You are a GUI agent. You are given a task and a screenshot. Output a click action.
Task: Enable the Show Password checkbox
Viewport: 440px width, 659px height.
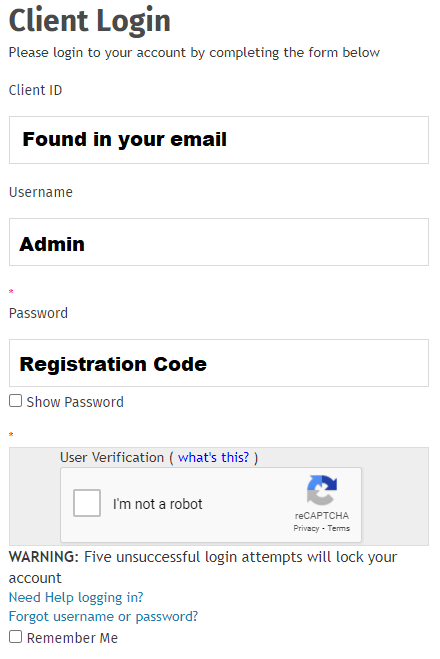(x=16, y=401)
